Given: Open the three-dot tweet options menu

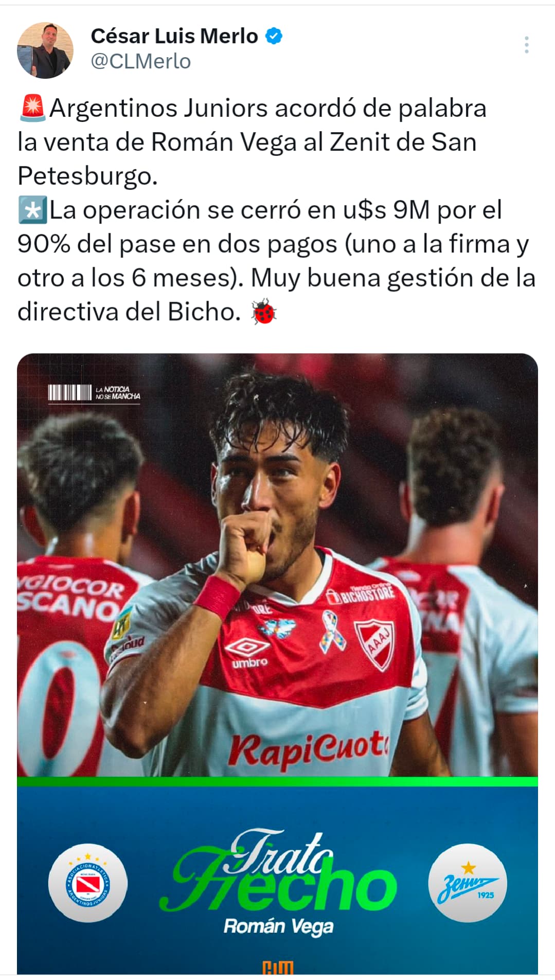Looking at the screenshot, I should click(x=526, y=45).
